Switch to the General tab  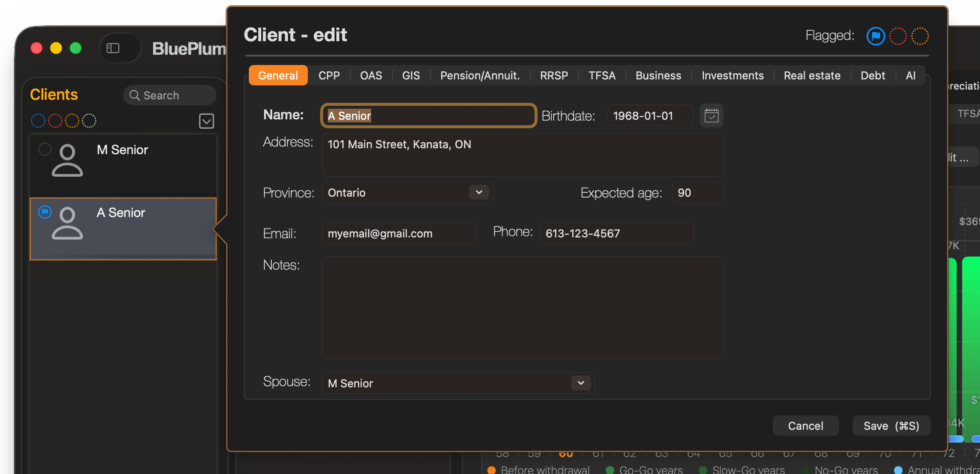coord(278,76)
